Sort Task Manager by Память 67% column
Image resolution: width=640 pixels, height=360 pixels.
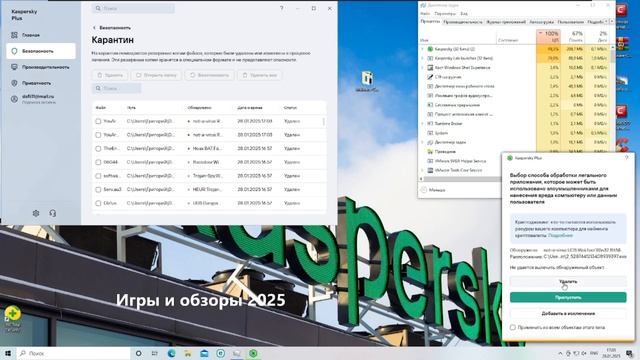573,36
